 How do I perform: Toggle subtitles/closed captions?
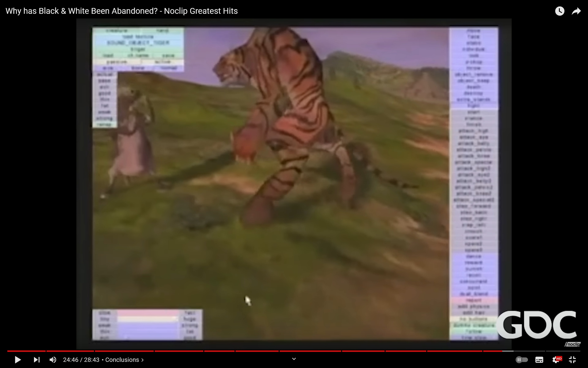539,360
